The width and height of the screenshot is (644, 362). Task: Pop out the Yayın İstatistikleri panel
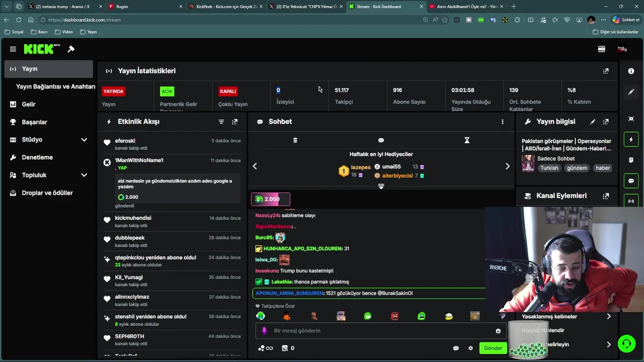pos(606,71)
